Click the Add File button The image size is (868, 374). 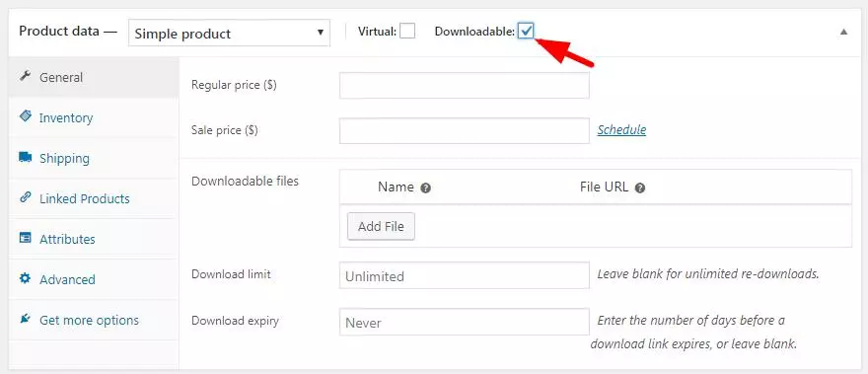coord(381,226)
